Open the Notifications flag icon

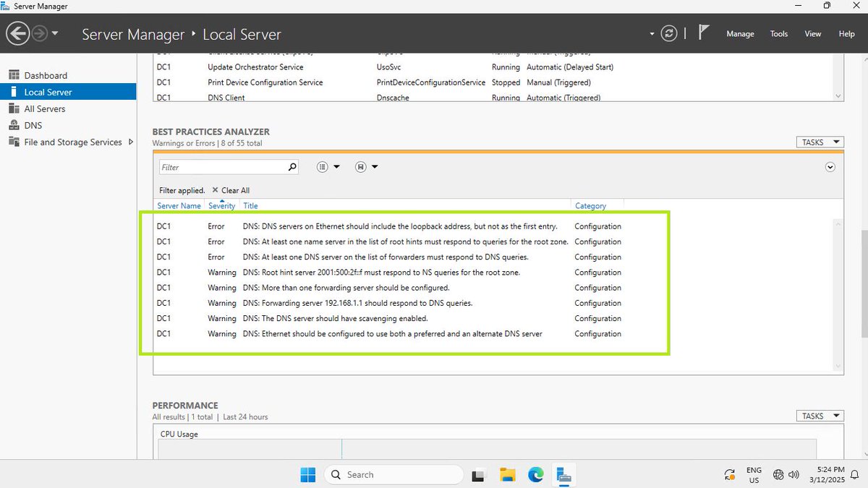click(x=704, y=33)
